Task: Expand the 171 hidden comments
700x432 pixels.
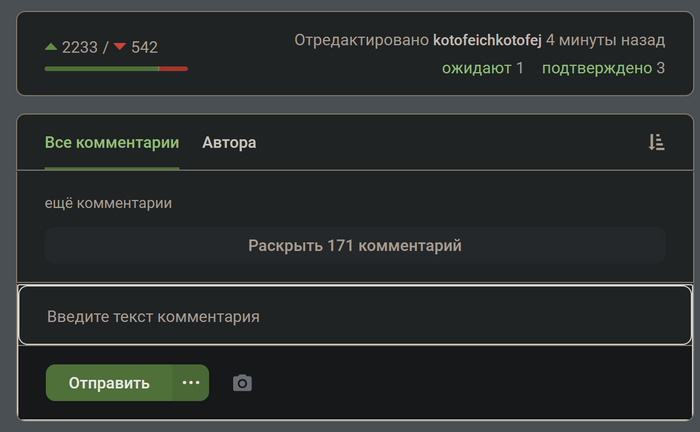Action: pos(355,245)
